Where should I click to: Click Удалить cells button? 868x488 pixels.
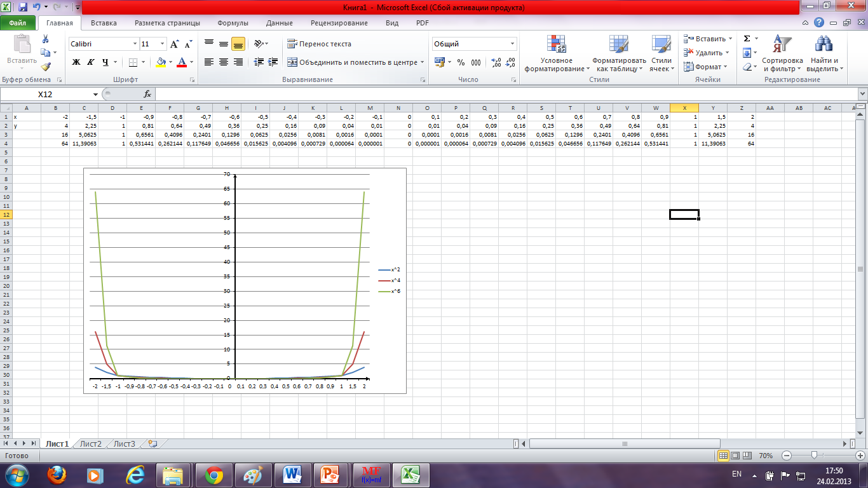pyautogui.click(x=706, y=53)
